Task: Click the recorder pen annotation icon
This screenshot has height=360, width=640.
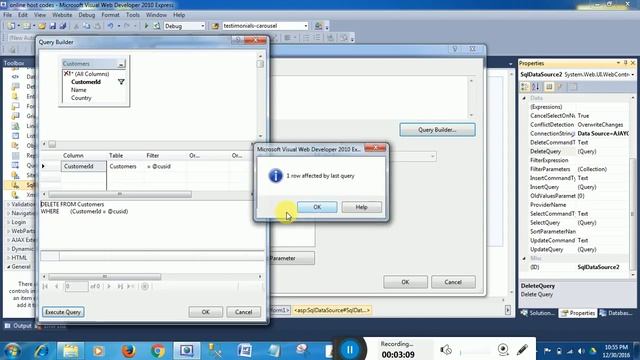Action: tap(522, 350)
